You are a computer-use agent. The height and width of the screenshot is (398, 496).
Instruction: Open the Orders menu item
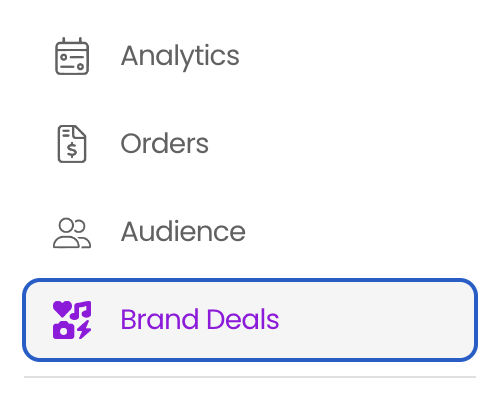click(250, 144)
